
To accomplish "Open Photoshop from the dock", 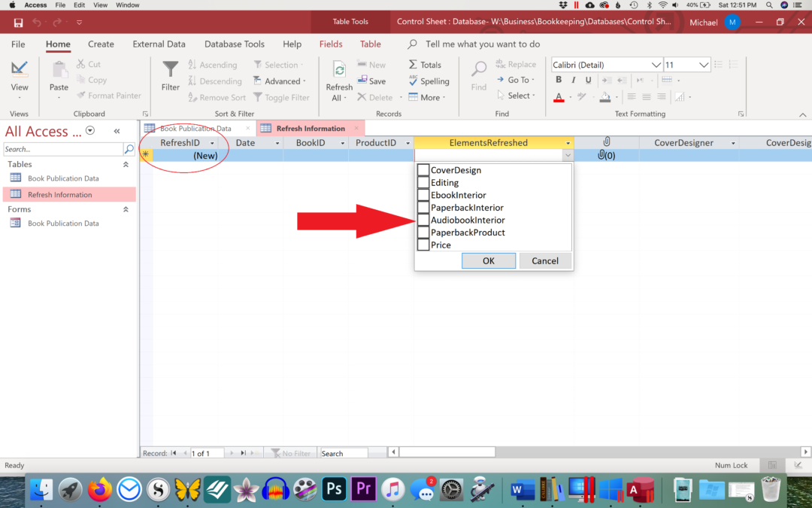I will 334,489.
